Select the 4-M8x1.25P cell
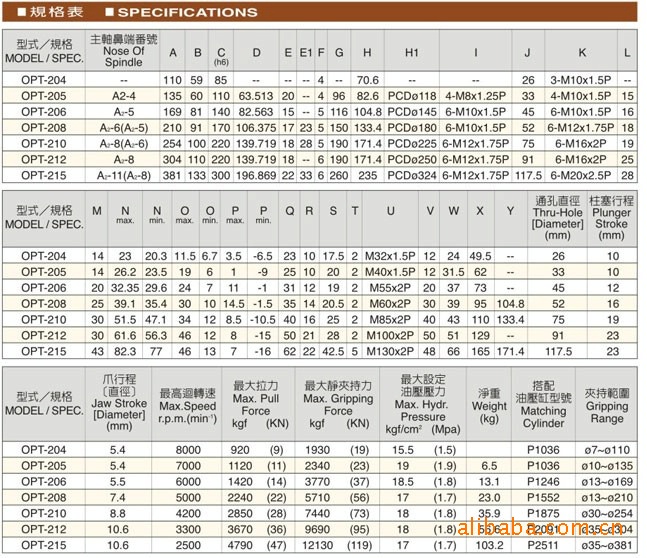The width and height of the screenshot is (647, 558). [474, 97]
